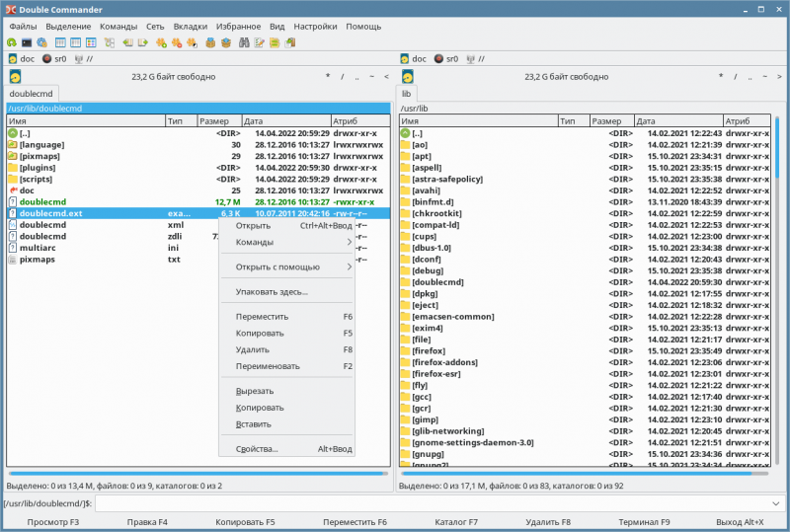790x532 pixels.
Task: Choose Удалить F8 in context menu
Action: (286, 349)
